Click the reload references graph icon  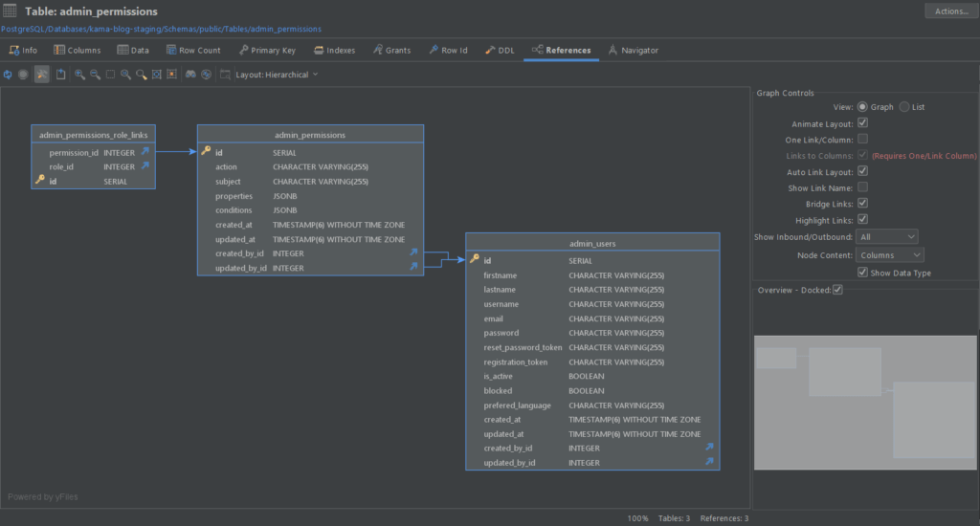coord(8,75)
